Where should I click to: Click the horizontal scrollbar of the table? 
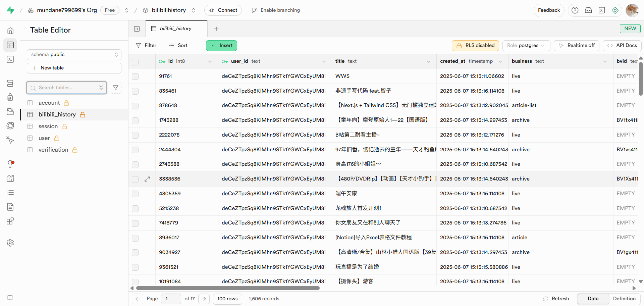pyautogui.click(x=228, y=288)
